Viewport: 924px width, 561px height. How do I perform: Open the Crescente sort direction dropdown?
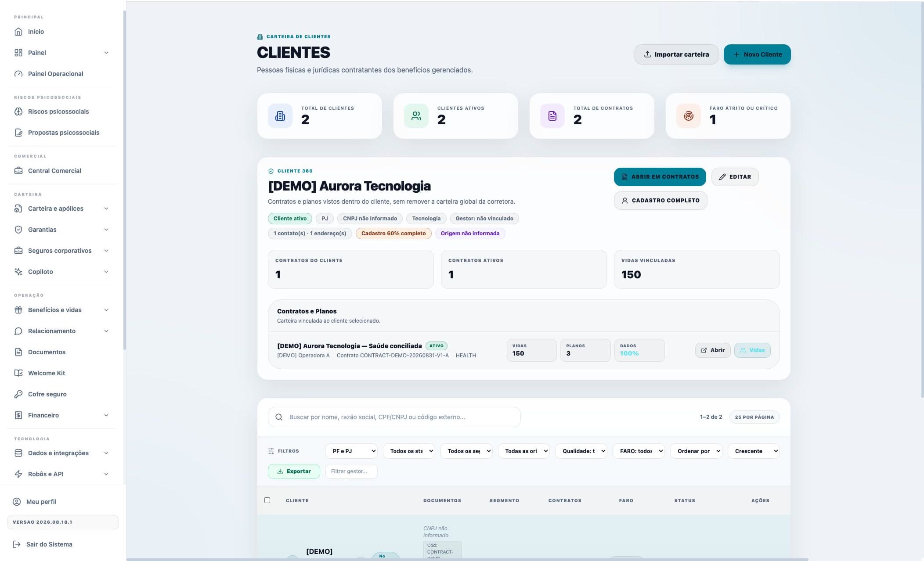coord(754,451)
